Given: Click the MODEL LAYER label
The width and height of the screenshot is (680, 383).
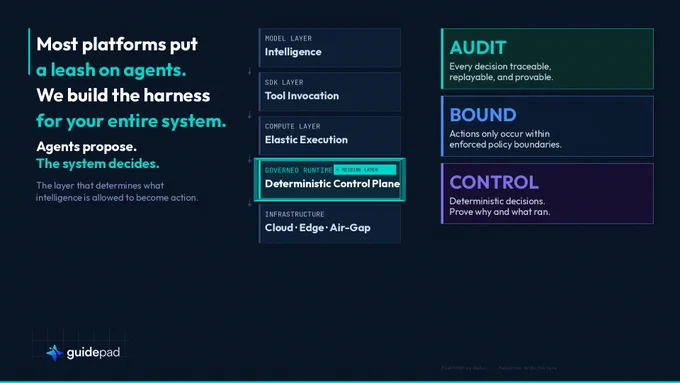Looking at the screenshot, I should coord(288,38).
